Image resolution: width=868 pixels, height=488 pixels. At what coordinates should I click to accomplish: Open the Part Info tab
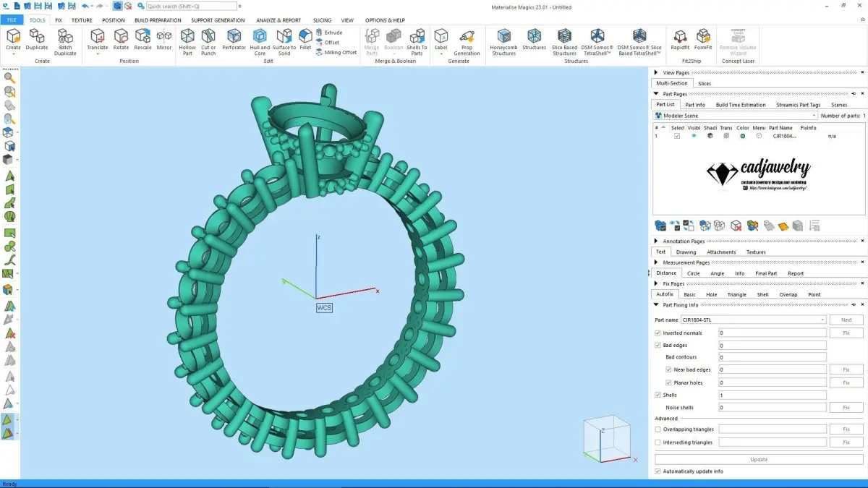point(695,105)
